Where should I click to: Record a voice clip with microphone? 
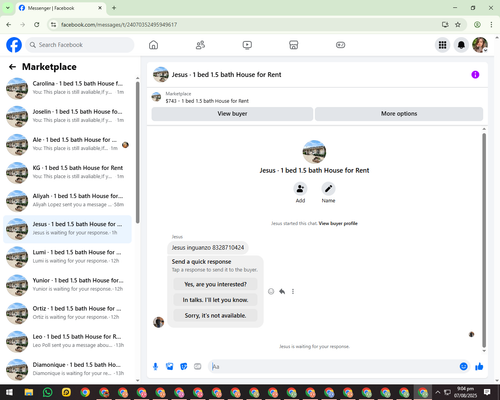tap(155, 367)
